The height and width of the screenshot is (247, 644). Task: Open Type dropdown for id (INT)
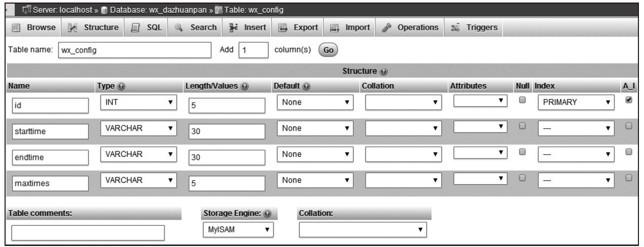point(139,102)
